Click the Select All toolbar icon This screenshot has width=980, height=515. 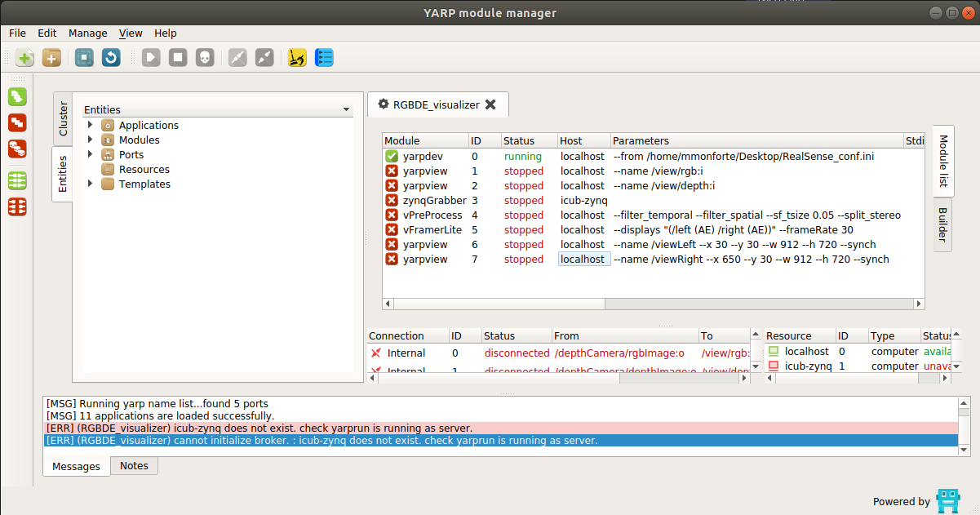[x=84, y=58]
